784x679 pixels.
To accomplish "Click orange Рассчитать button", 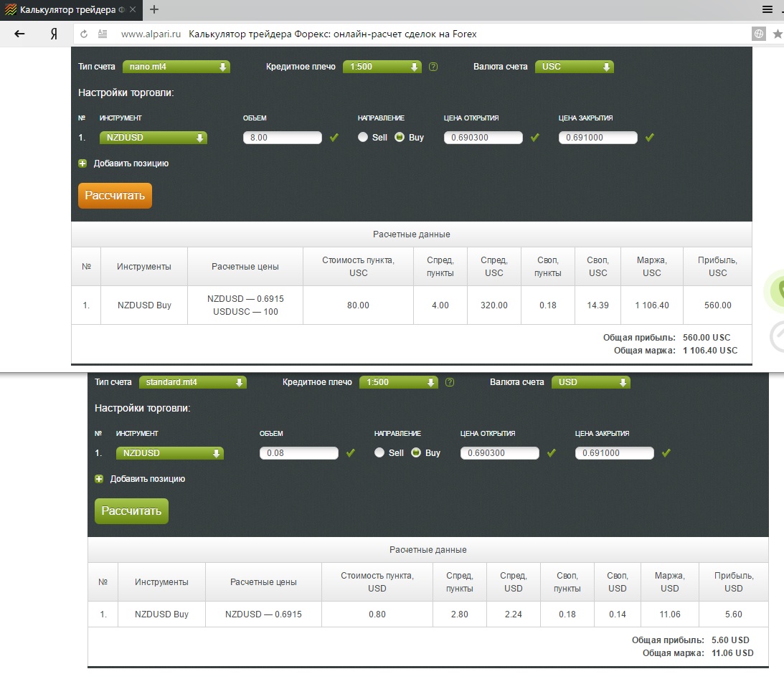I will coord(115,195).
